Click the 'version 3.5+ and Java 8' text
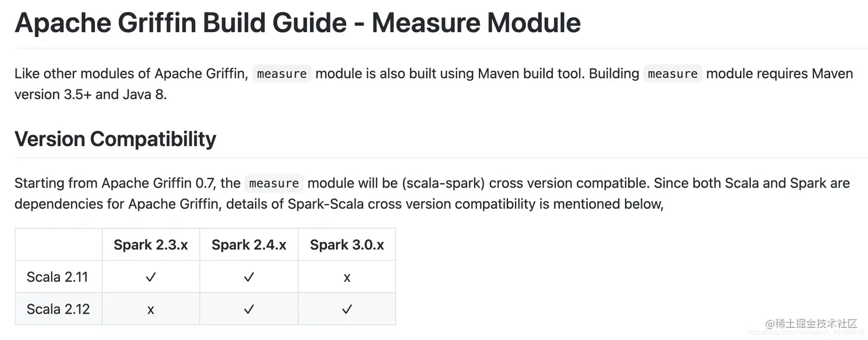 (x=91, y=95)
